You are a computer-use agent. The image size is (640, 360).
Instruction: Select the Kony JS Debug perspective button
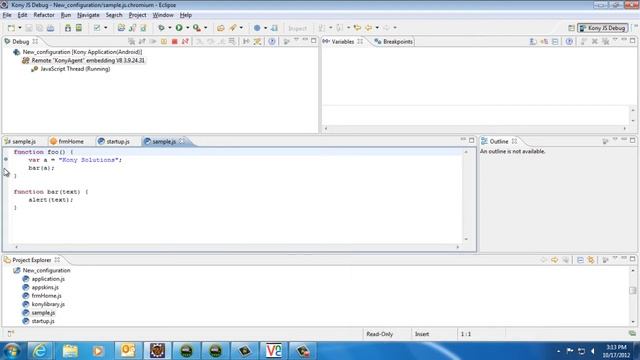tap(602, 28)
